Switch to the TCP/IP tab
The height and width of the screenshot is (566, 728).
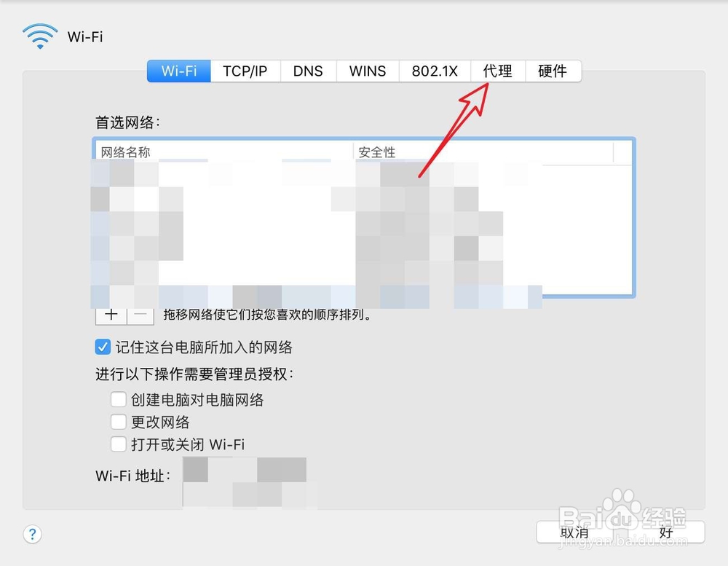pos(245,71)
